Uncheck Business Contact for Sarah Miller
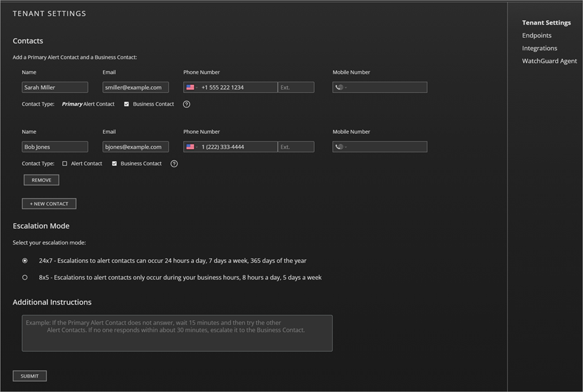The image size is (583, 392). pos(127,104)
